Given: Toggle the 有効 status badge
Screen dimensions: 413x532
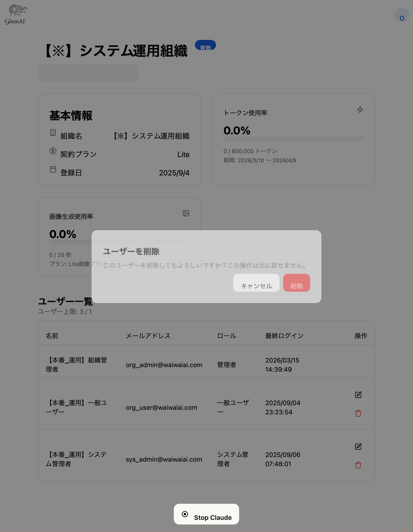Looking at the screenshot, I should click(x=205, y=45).
